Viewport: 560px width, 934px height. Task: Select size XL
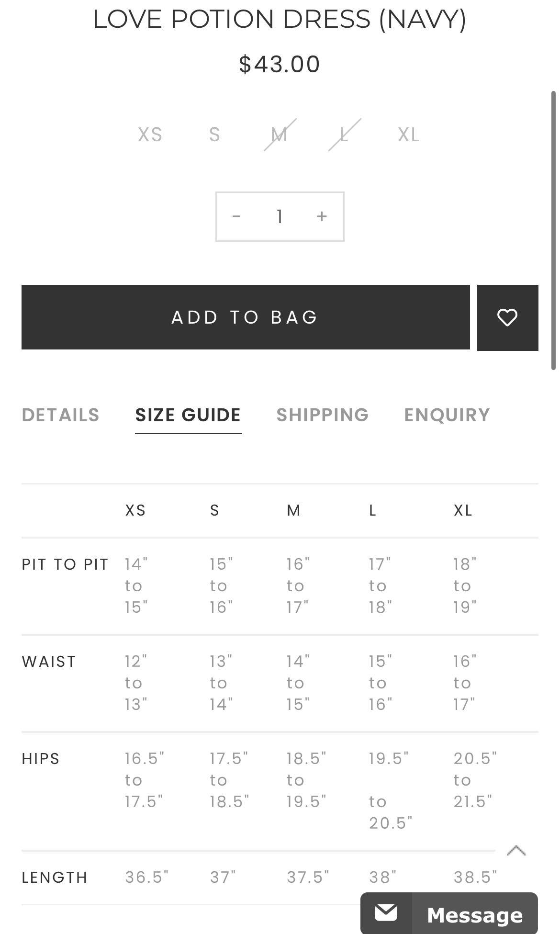tap(408, 135)
